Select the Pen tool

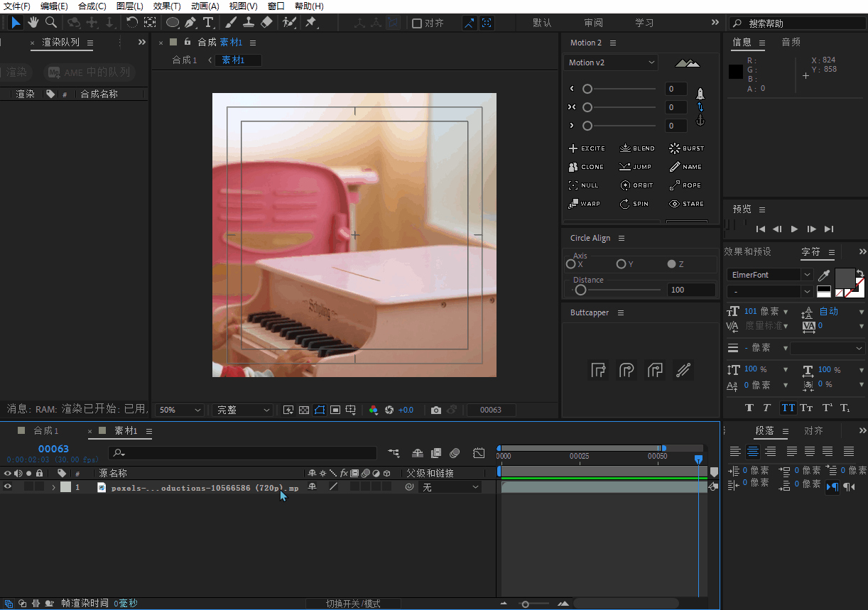(190, 23)
